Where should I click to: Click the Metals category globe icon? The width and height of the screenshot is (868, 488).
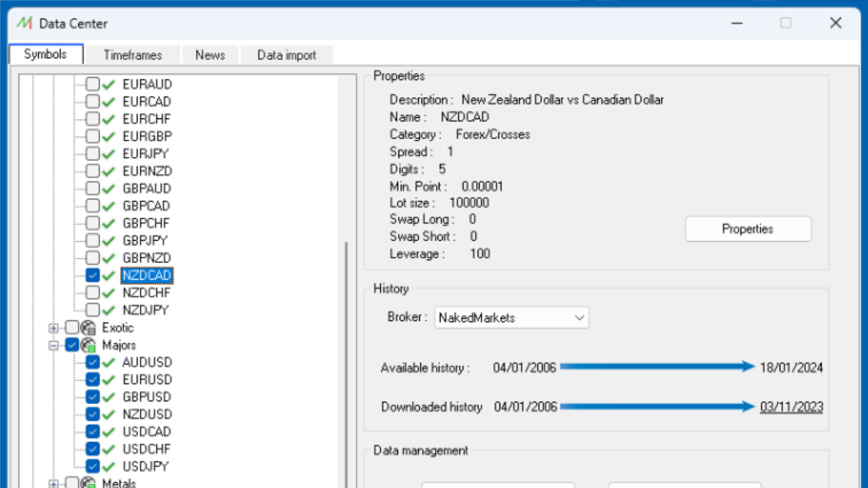pyautogui.click(x=88, y=483)
